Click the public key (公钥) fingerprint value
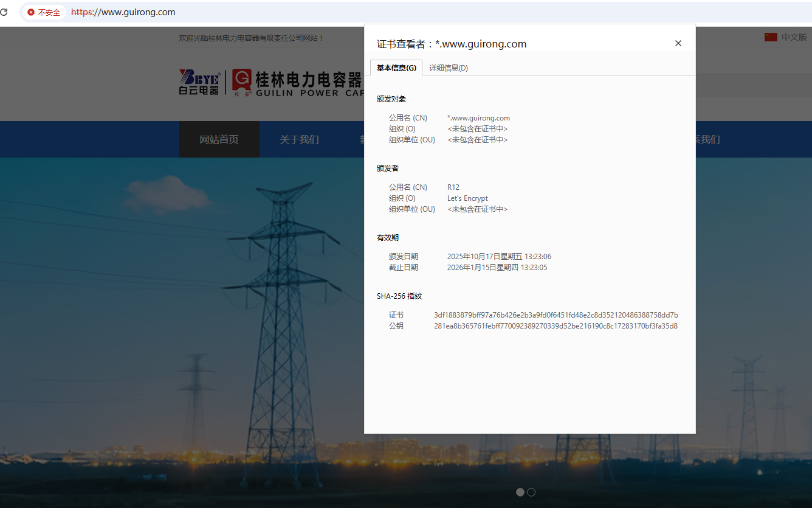812x508 pixels. [x=556, y=326]
